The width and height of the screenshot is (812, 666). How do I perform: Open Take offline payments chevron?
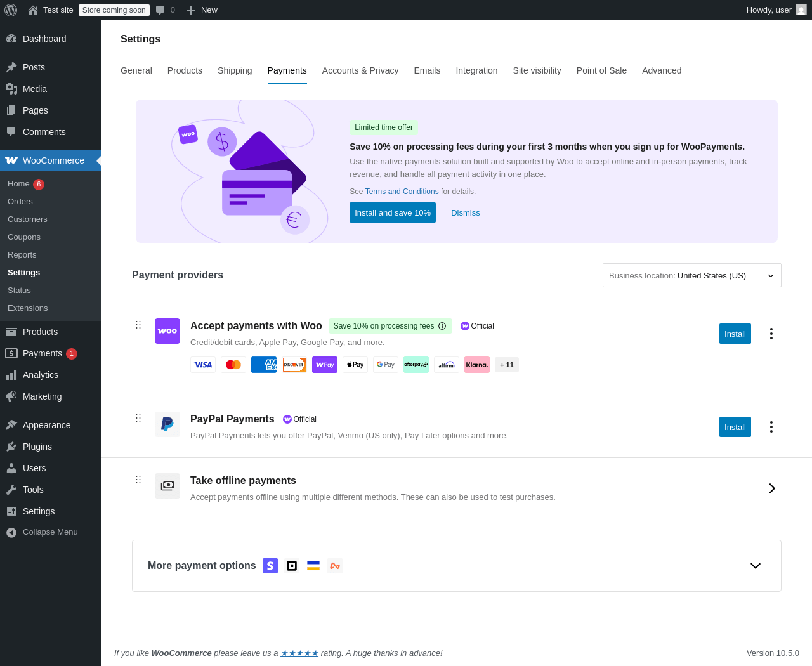(772, 488)
